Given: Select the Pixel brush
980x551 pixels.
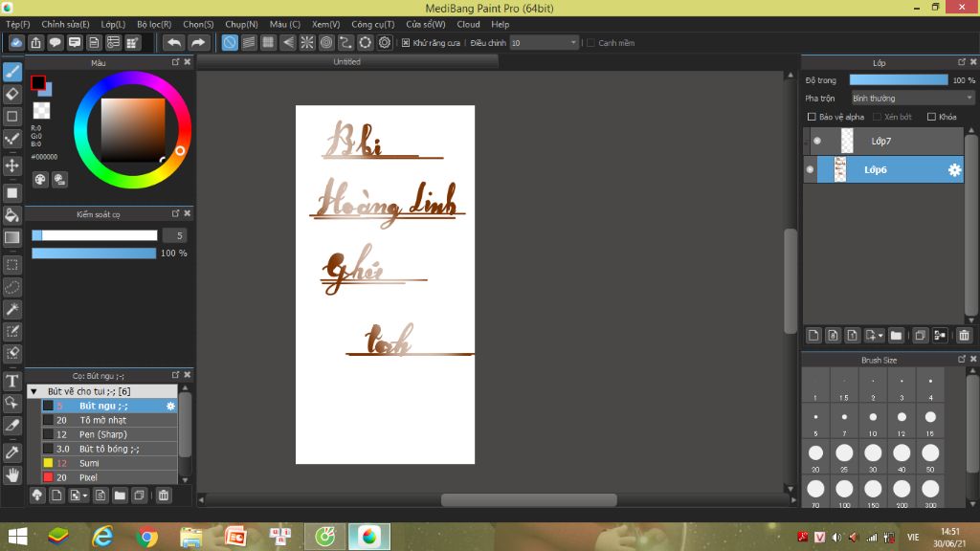Looking at the screenshot, I should [109, 478].
